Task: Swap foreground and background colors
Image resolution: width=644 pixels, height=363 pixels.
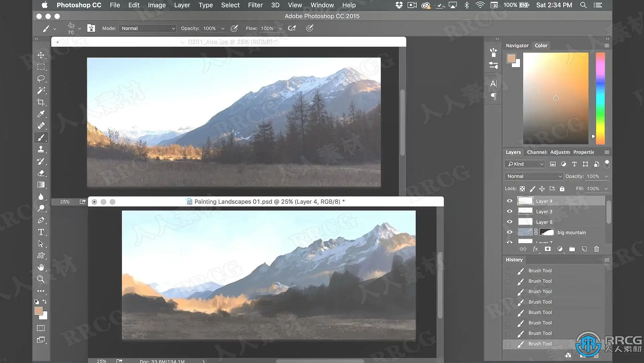Action: pyautogui.click(x=45, y=301)
